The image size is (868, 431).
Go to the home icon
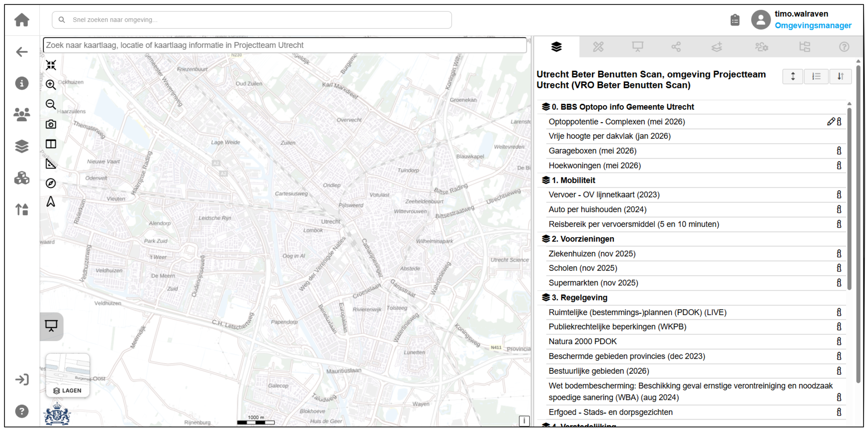pyautogui.click(x=22, y=20)
